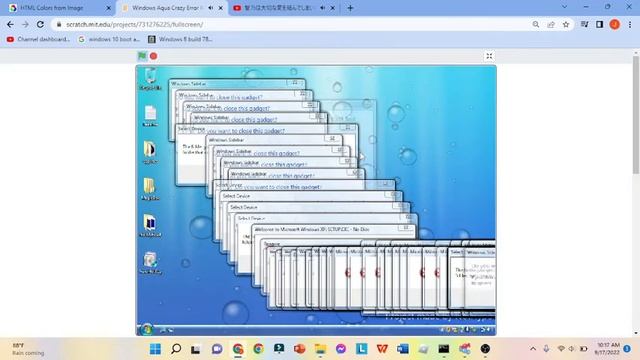Open Chrome three-dot menu
Image resolution: width=640 pixels, height=360 pixels.
630,24
